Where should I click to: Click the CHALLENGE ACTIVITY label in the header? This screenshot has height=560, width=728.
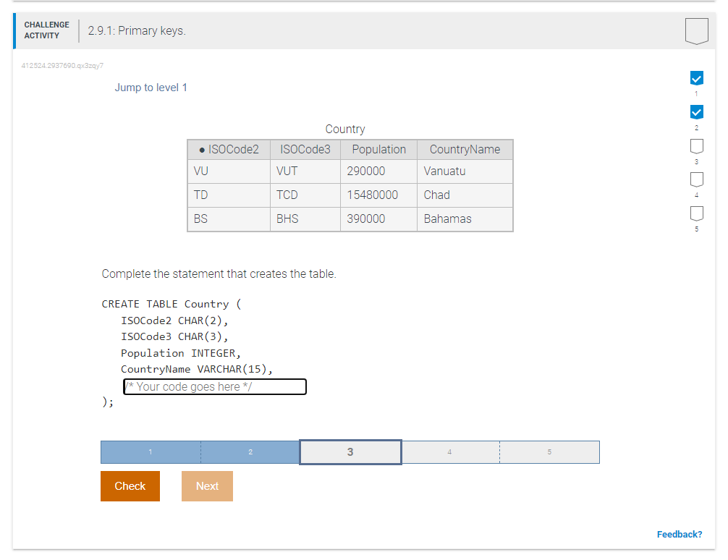[46, 30]
